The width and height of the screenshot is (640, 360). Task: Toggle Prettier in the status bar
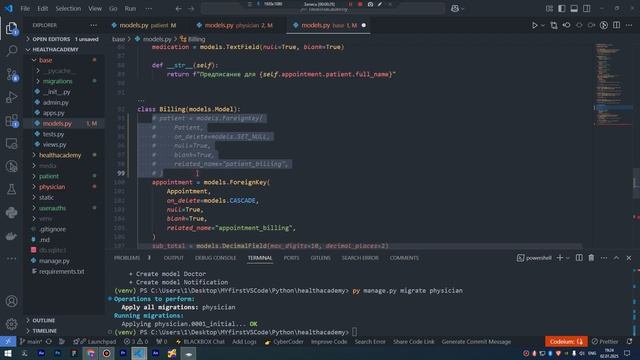point(604,341)
